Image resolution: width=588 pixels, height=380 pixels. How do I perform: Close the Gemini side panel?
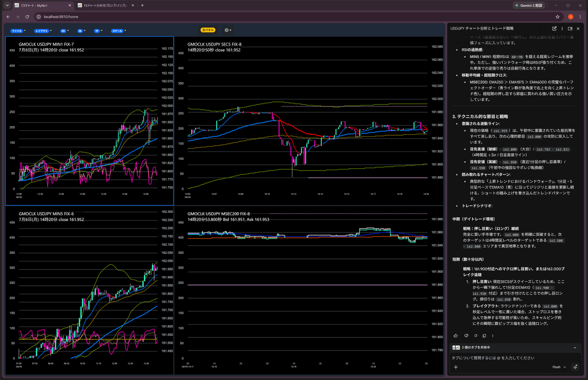click(x=578, y=29)
